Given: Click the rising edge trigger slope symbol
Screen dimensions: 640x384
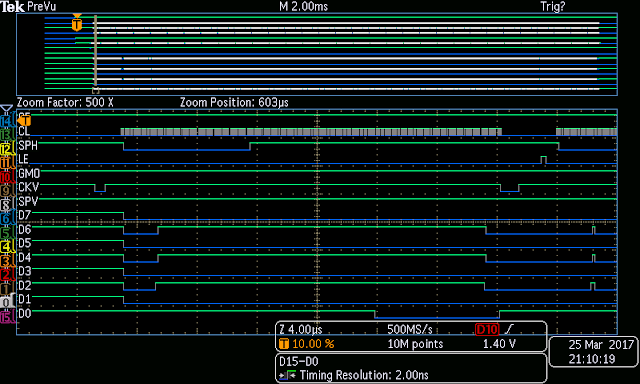Looking at the screenshot, I should 509,329.
